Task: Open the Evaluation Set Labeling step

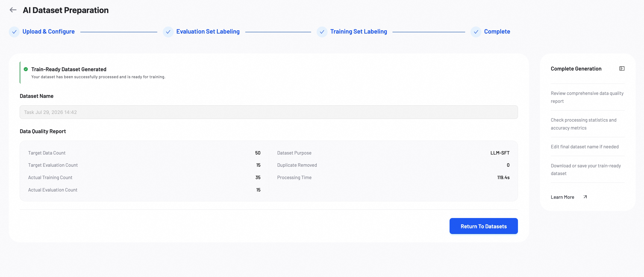Action: (208, 31)
